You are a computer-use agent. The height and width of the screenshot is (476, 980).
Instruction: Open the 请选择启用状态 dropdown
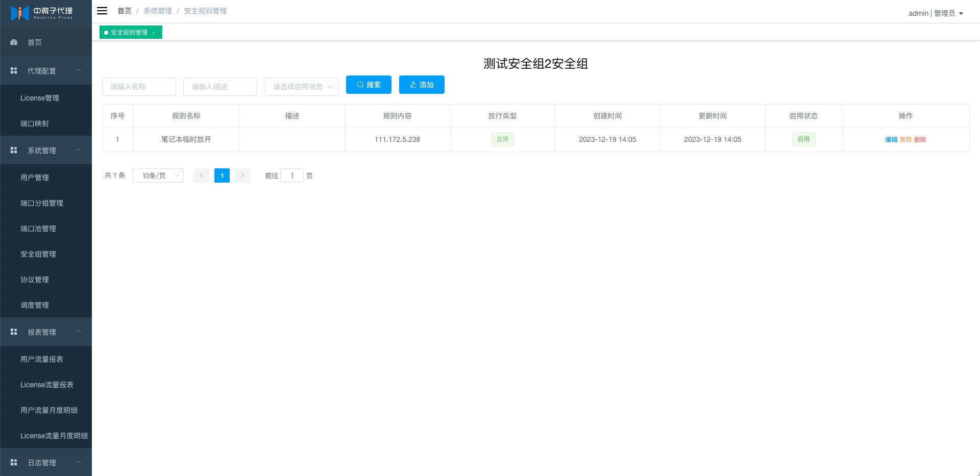point(302,87)
